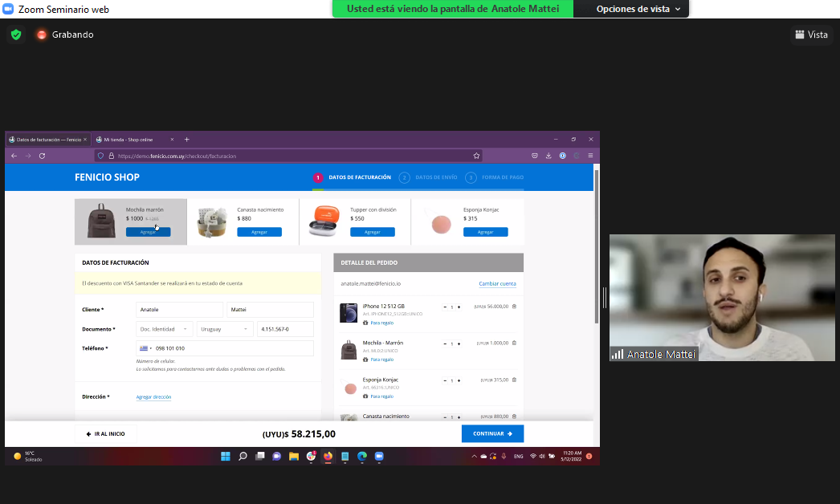Image resolution: width=840 pixels, height=504 pixels.
Task: Open the 'Opciones de vista' dropdown
Action: click(638, 9)
